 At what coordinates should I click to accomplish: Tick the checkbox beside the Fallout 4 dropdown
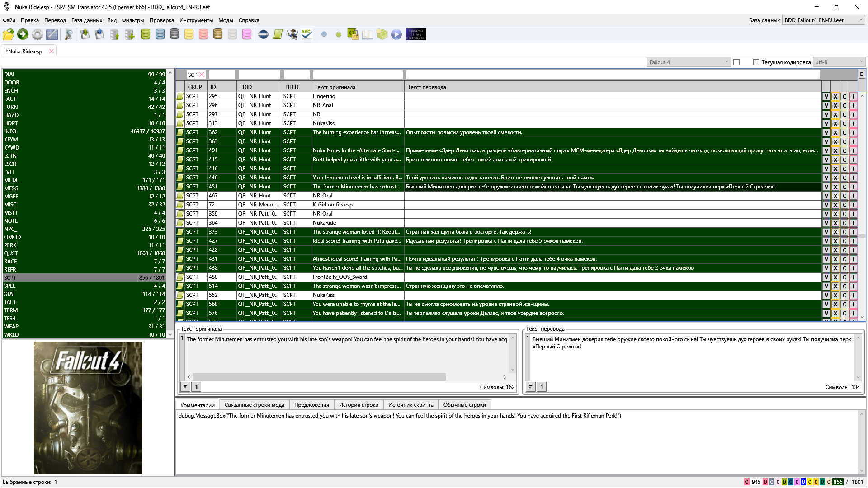(x=736, y=62)
